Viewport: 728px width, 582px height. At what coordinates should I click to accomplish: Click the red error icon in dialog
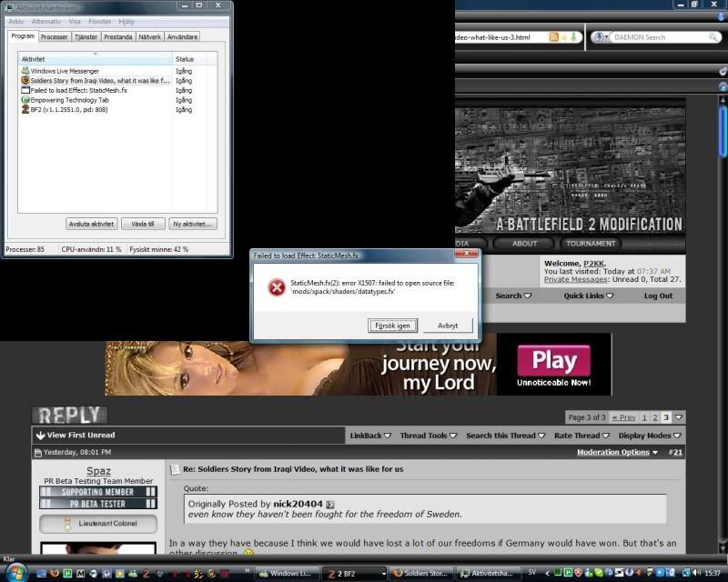[x=276, y=287]
